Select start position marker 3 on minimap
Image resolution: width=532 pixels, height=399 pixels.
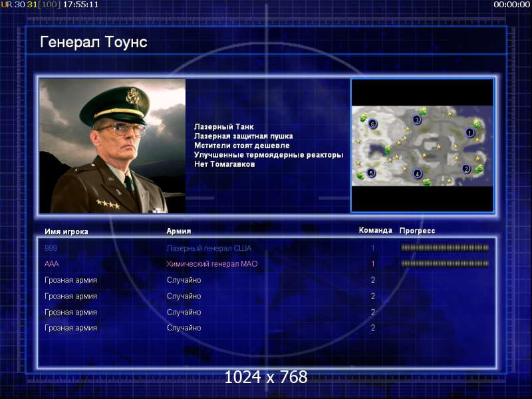[x=417, y=120]
